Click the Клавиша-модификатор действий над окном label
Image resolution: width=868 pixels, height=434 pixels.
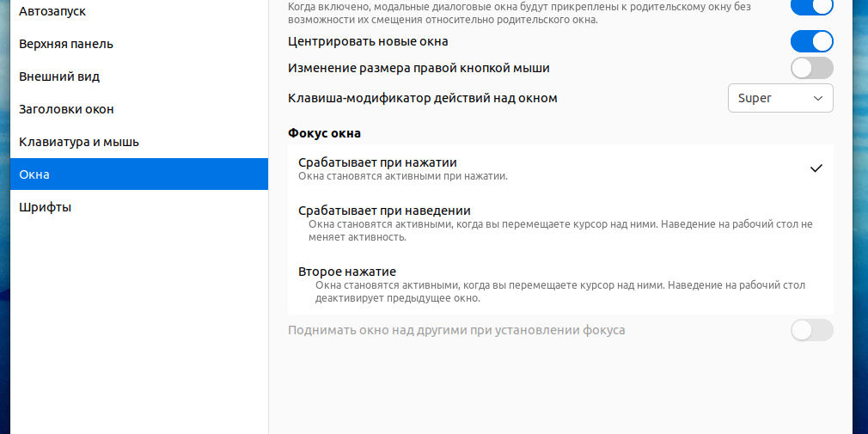click(422, 98)
